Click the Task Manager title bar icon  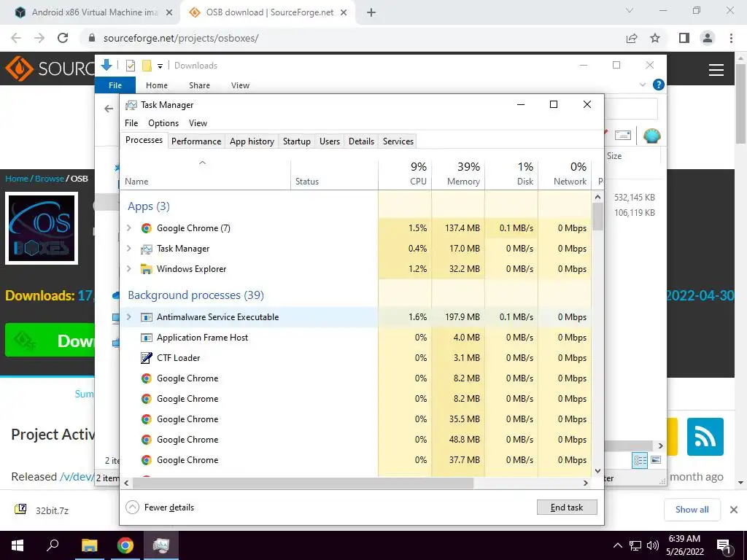(x=131, y=105)
